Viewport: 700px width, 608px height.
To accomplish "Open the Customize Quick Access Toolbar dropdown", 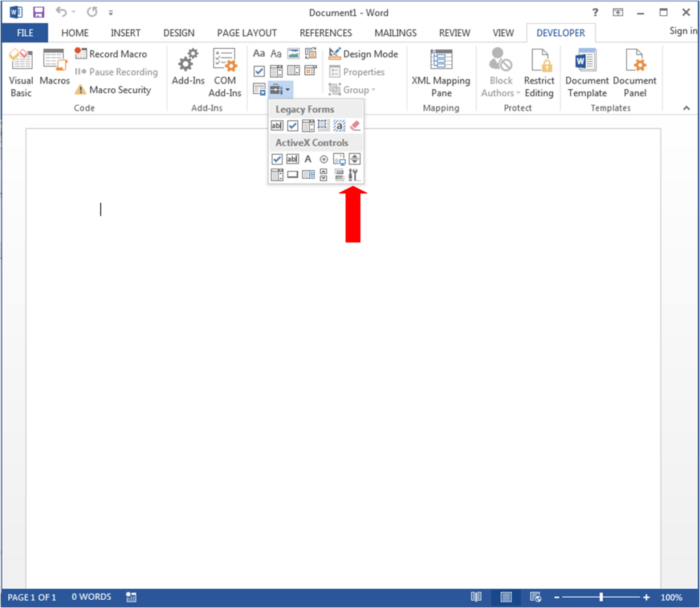I will (x=110, y=12).
